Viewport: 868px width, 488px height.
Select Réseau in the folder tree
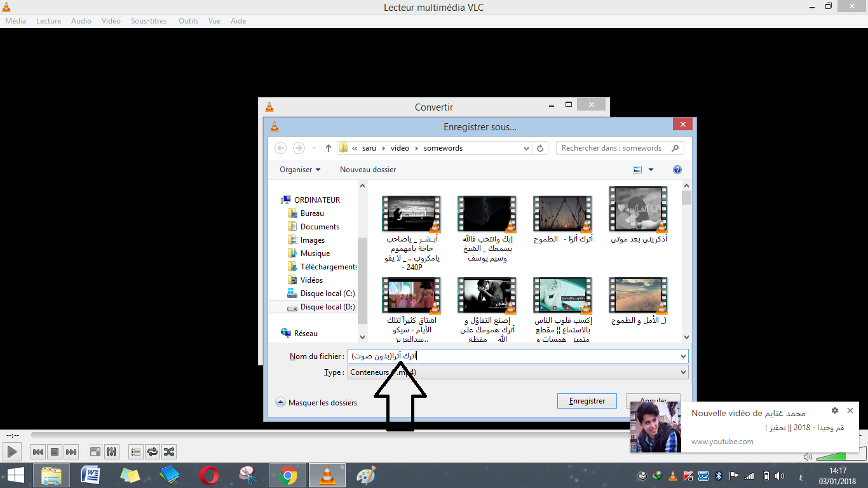coord(306,334)
